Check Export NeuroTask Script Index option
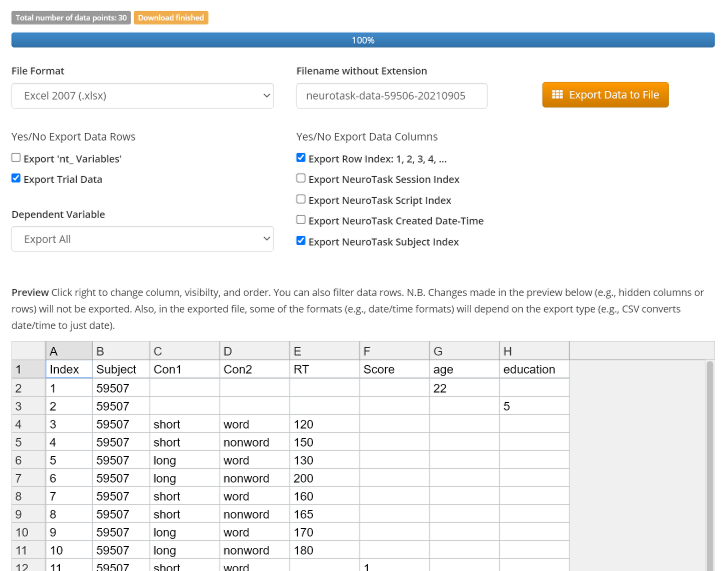This screenshot has height=571, width=724. (x=301, y=200)
